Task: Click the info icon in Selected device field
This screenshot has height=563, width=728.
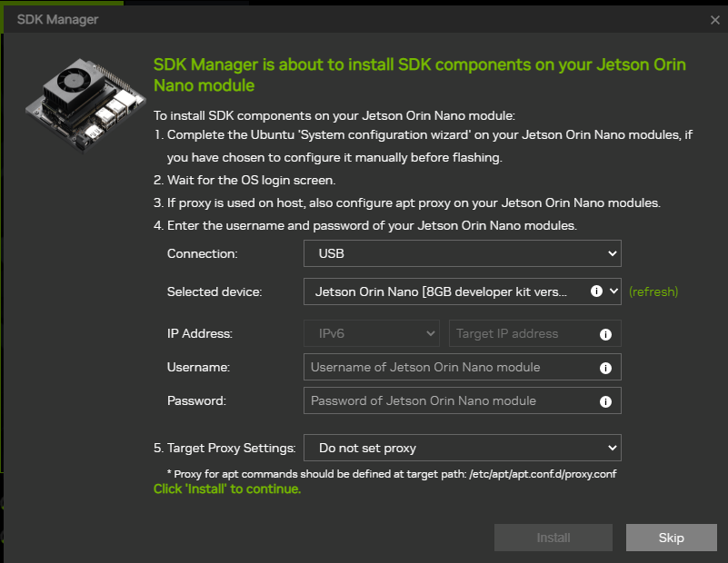Action: click(596, 291)
